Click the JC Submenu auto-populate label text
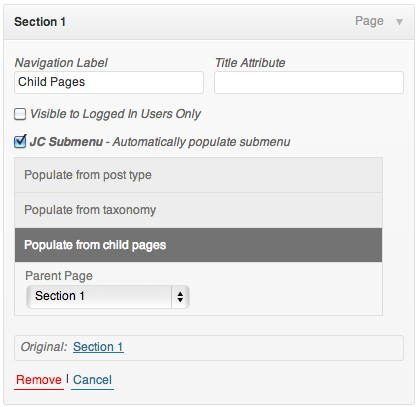The width and height of the screenshot is (417, 407). [160, 142]
